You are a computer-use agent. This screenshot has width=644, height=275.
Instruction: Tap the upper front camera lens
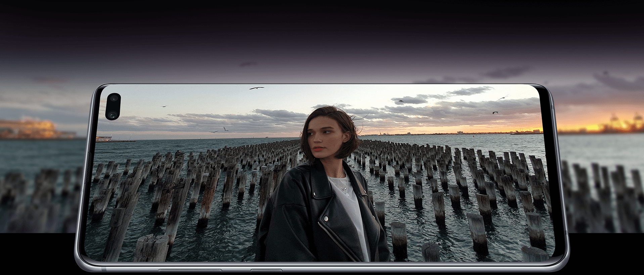pyautogui.click(x=114, y=99)
